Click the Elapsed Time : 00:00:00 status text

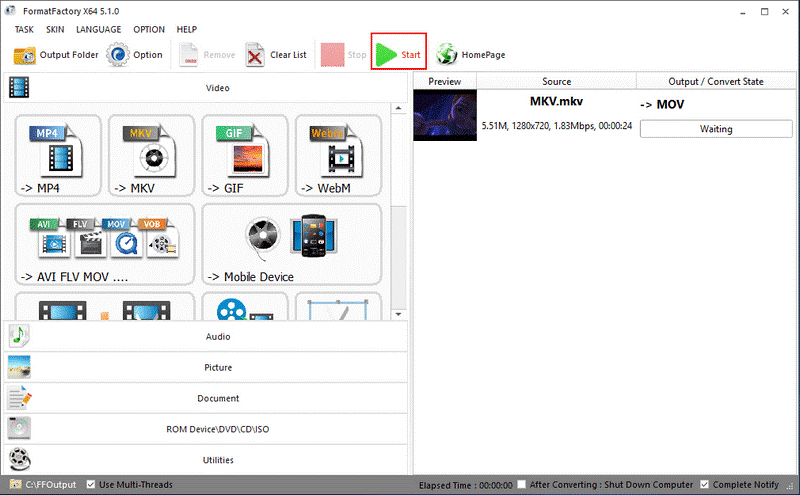coord(465,485)
